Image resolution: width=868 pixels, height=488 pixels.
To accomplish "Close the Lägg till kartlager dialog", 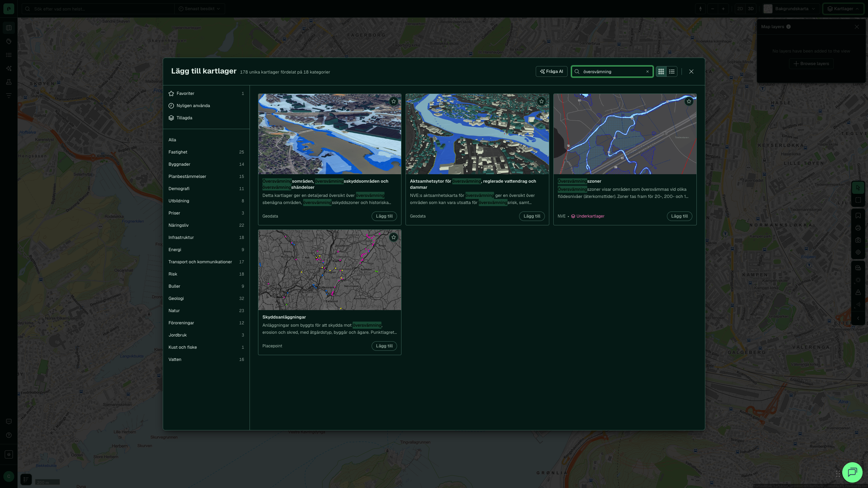I will 691,72.
